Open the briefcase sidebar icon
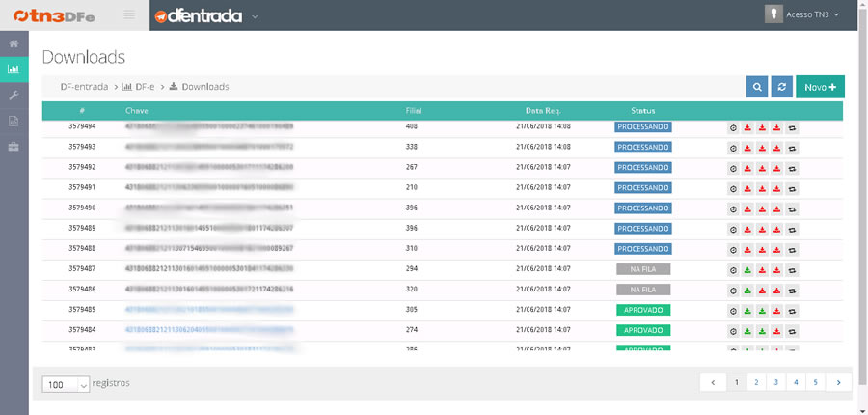868x415 pixels. click(14, 147)
